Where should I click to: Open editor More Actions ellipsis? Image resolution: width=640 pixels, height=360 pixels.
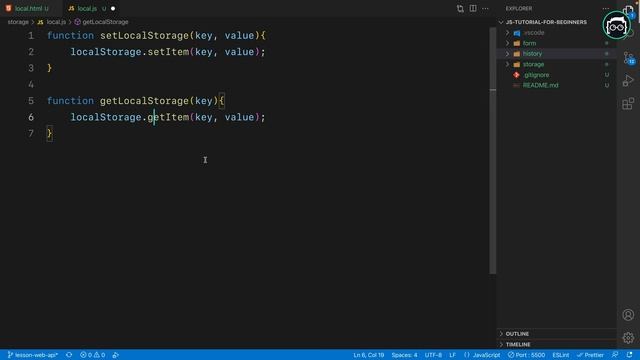(x=485, y=9)
